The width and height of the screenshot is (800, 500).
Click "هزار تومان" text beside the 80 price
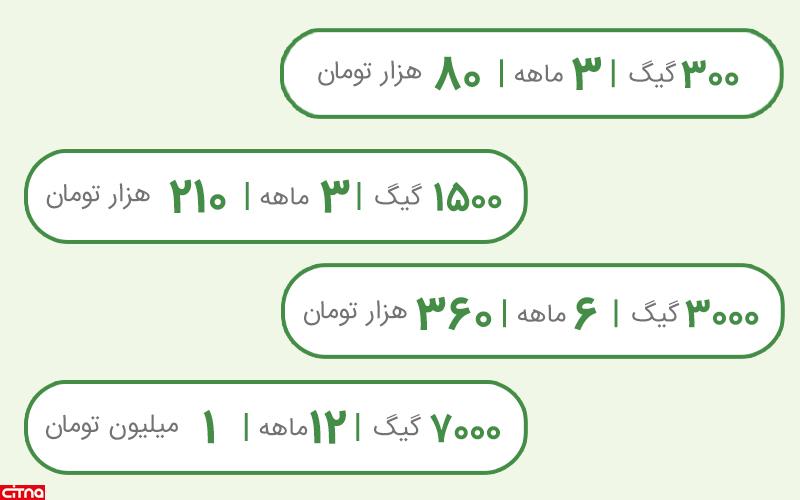(370, 74)
